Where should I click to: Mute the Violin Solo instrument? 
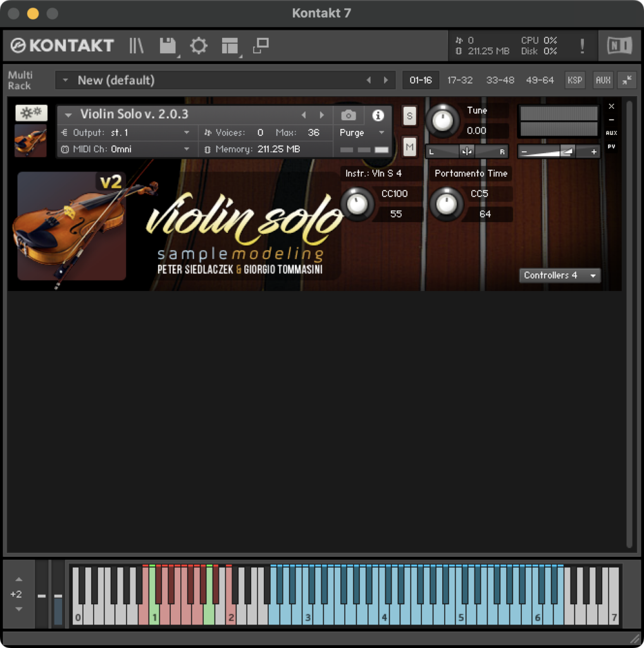pyautogui.click(x=409, y=147)
